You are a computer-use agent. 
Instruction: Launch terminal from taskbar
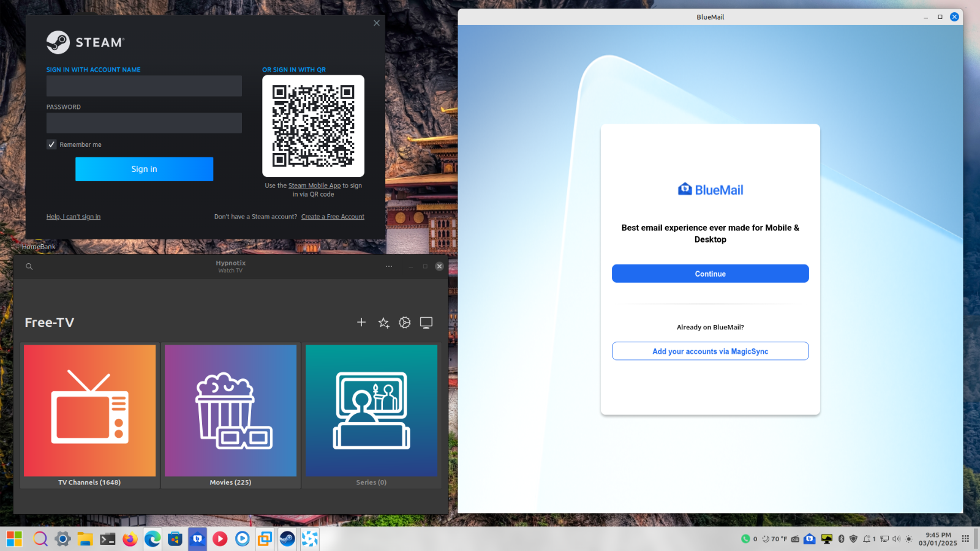(108, 539)
